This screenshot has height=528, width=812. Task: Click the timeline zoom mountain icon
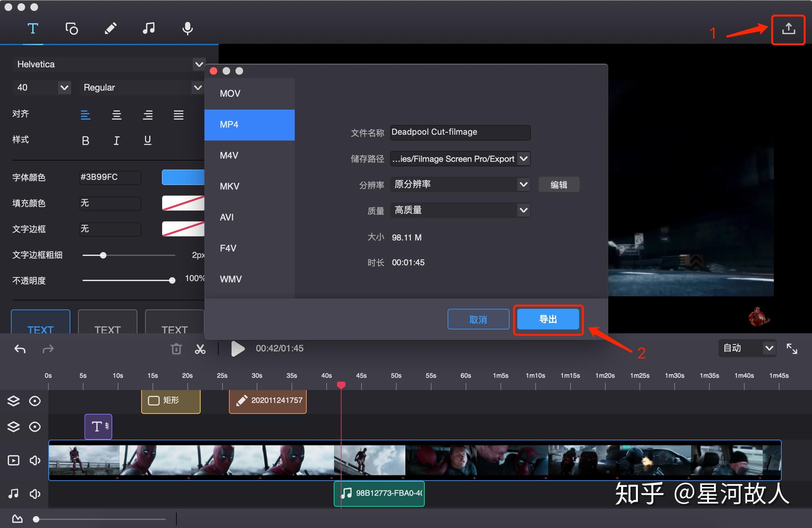pyautogui.click(x=17, y=519)
